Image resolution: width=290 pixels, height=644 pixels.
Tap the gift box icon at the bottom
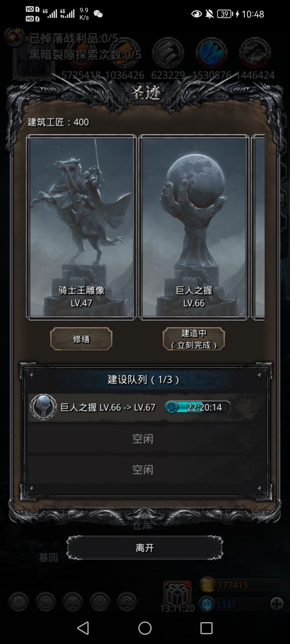click(177, 593)
